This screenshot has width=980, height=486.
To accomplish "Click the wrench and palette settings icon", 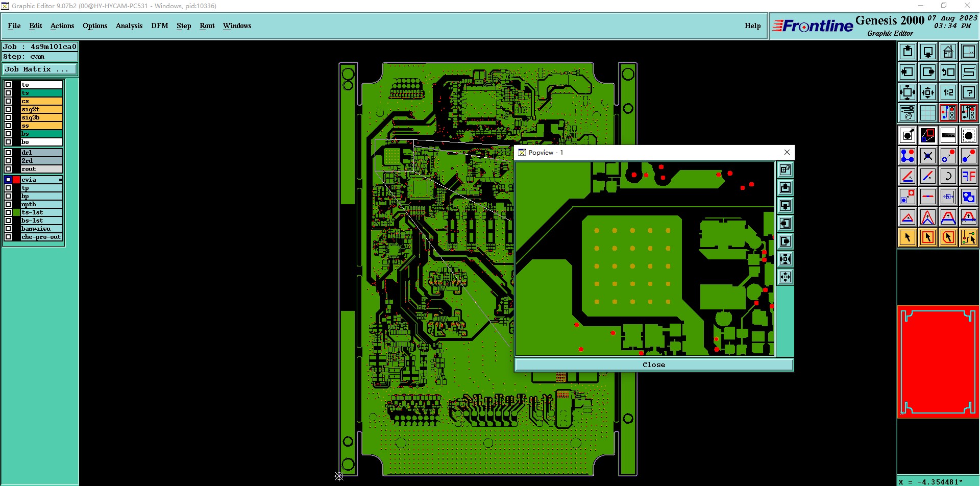I will [x=907, y=113].
